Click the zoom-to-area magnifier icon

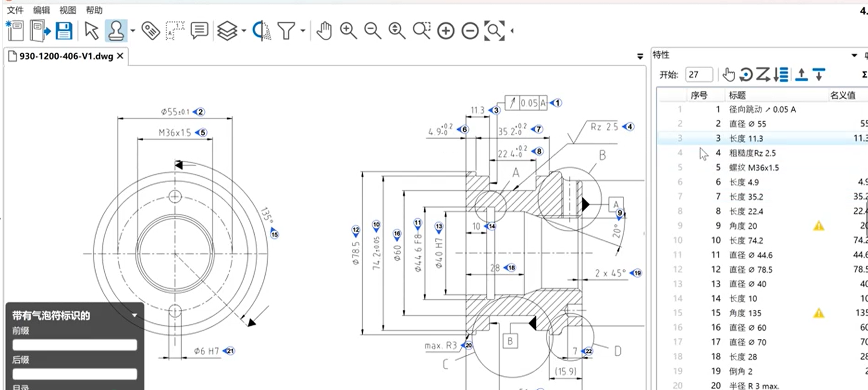pyautogui.click(x=421, y=31)
